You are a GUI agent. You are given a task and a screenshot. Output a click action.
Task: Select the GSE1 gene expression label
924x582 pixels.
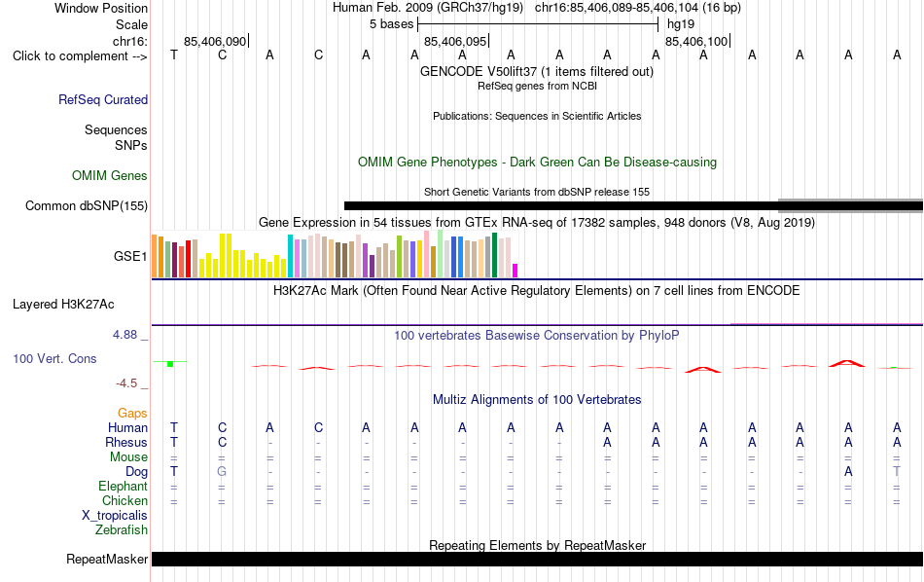click(x=130, y=256)
